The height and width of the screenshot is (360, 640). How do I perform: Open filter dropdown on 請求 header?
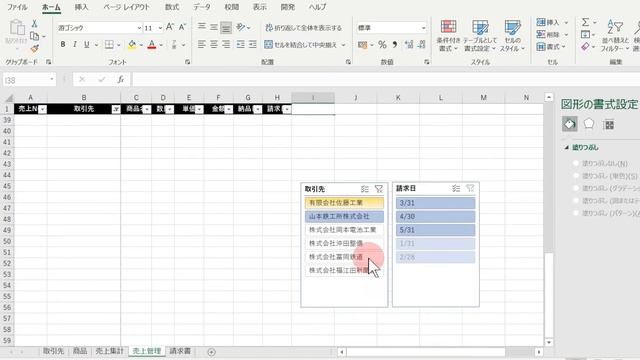tap(287, 109)
